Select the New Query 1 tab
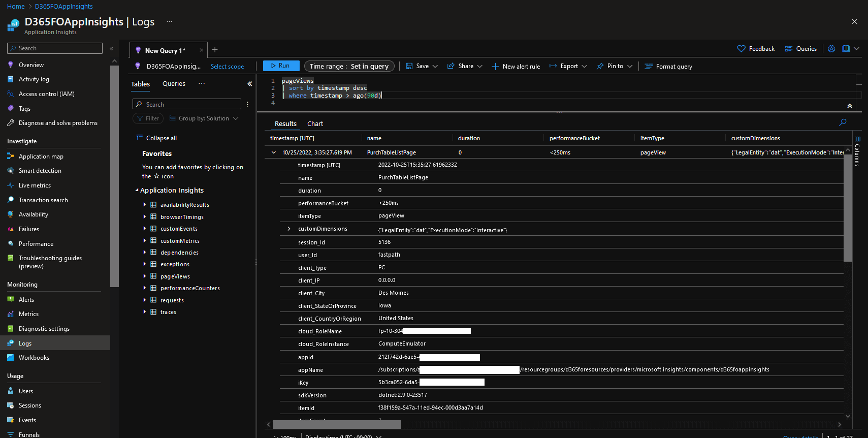The height and width of the screenshot is (438, 868). pyautogui.click(x=165, y=50)
